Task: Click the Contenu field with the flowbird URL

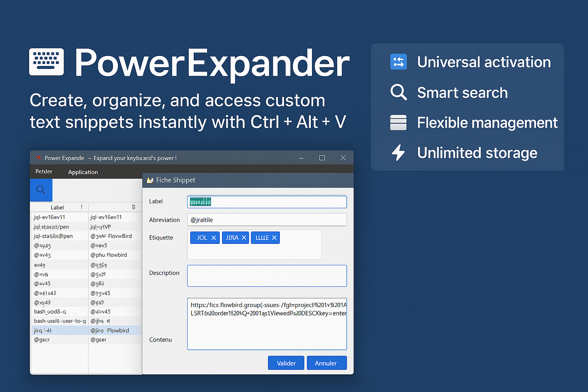Action: point(266,323)
